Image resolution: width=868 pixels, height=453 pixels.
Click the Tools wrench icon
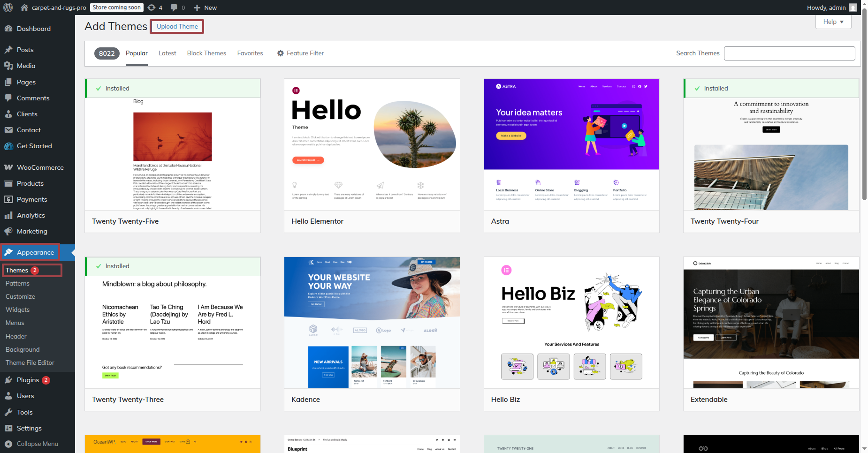(x=8, y=412)
